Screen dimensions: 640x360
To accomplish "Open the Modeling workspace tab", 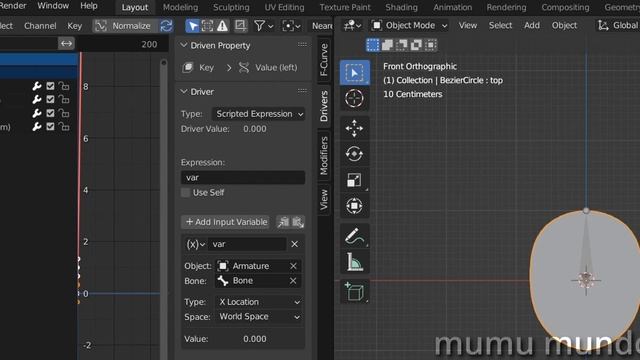I will pyautogui.click(x=180, y=7).
